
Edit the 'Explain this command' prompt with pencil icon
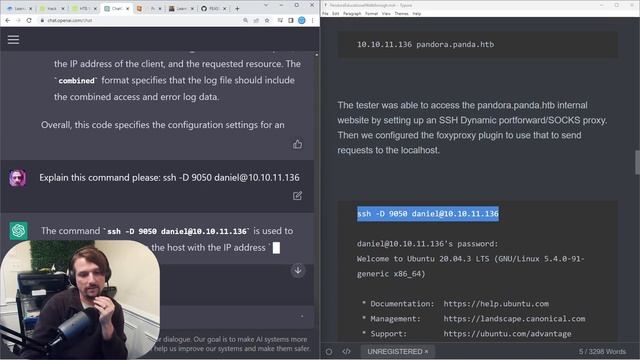[298, 196]
